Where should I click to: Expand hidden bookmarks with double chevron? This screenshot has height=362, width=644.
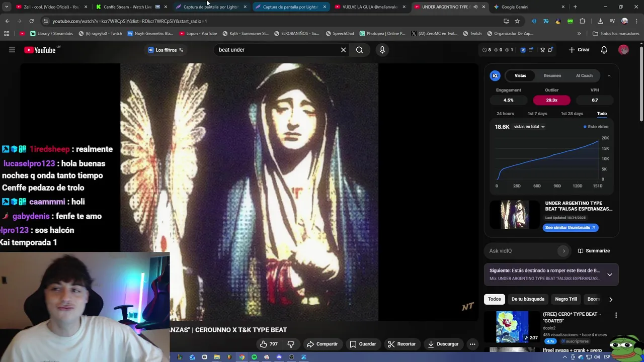(579, 34)
